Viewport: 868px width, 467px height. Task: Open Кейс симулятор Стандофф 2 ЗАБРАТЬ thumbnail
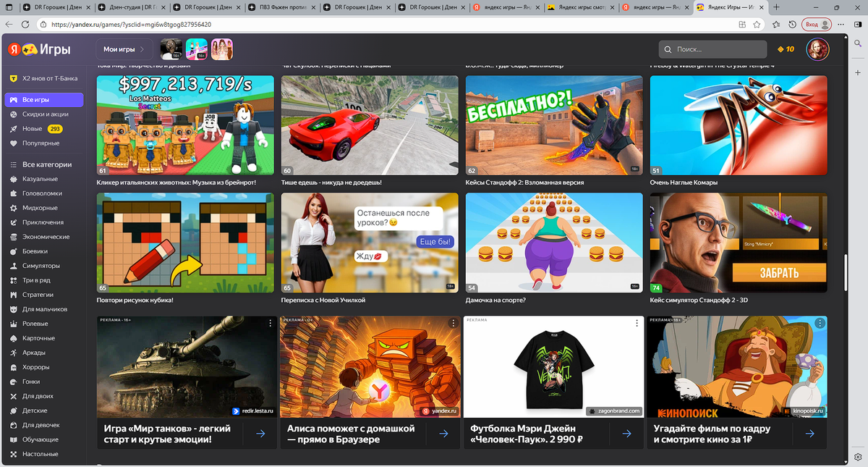739,243
